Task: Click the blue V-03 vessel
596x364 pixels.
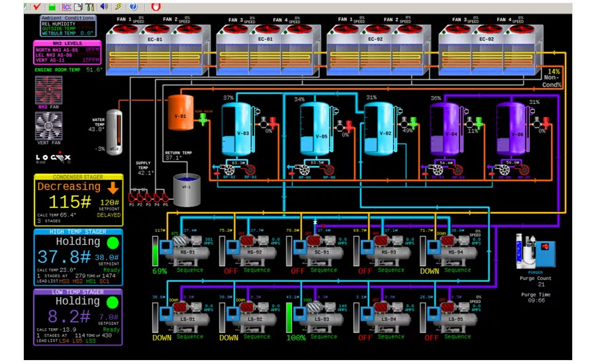Action: 237,129
